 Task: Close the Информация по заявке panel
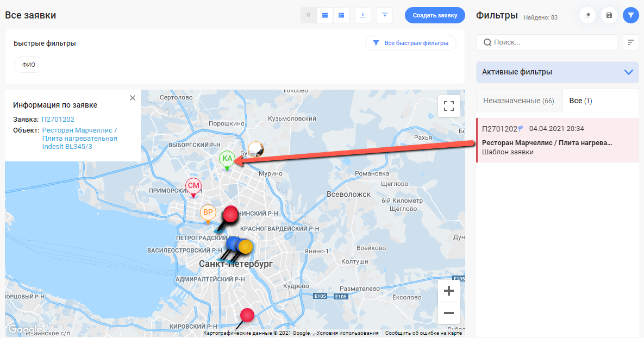coord(133,98)
